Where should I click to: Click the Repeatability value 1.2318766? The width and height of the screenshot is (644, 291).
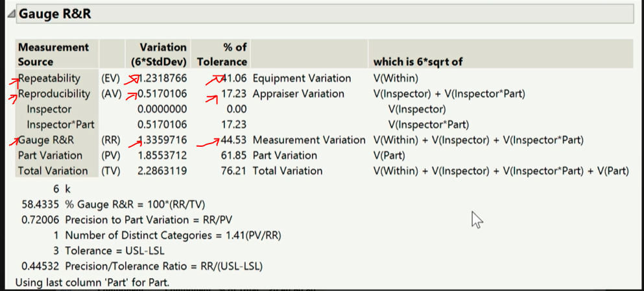pyautogui.click(x=161, y=79)
